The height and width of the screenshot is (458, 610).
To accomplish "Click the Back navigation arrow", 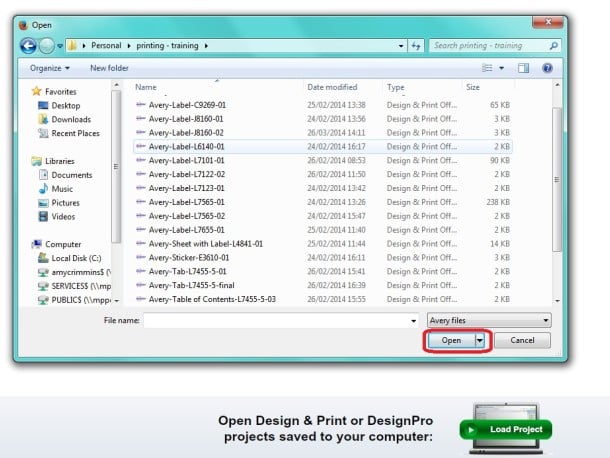I will coord(28,46).
